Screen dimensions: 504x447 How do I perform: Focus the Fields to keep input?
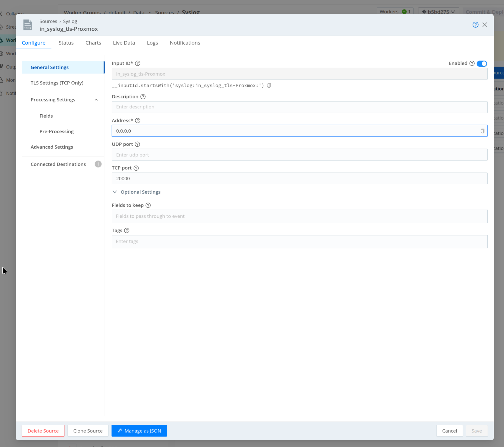(x=299, y=216)
